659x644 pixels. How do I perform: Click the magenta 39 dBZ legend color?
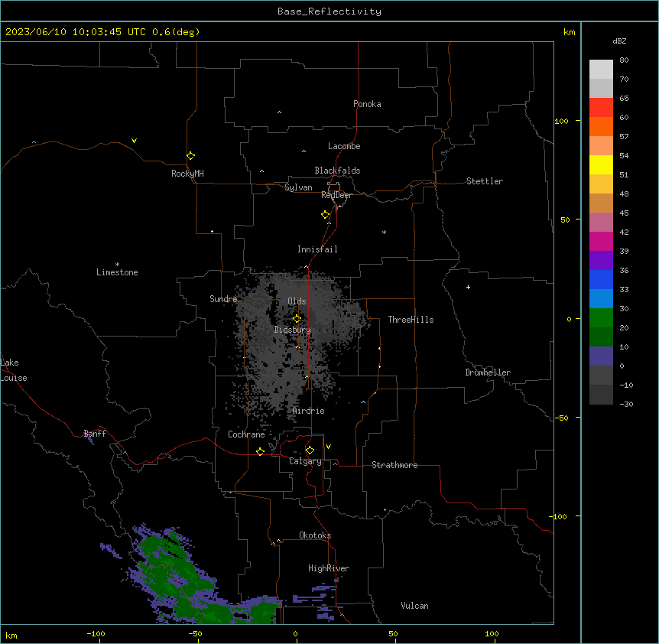click(x=601, y=241)
